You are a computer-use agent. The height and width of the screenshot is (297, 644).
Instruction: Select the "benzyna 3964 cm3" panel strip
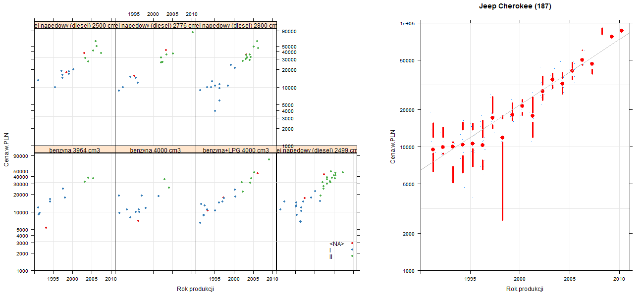[x=74, y=149]
